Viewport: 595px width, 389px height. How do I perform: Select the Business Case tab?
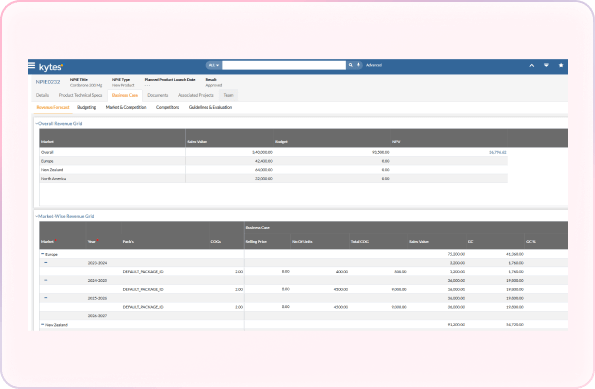(125, 95)
